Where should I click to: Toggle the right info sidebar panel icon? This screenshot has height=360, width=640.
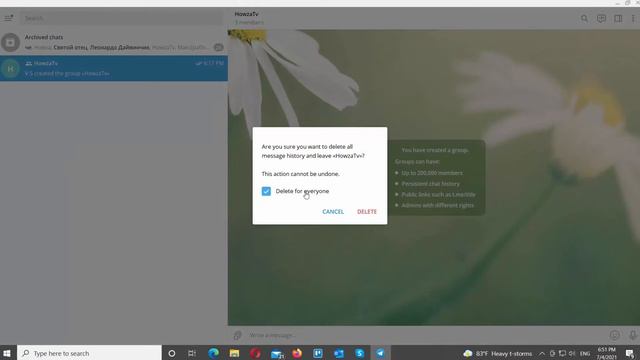tap(618, 18)
